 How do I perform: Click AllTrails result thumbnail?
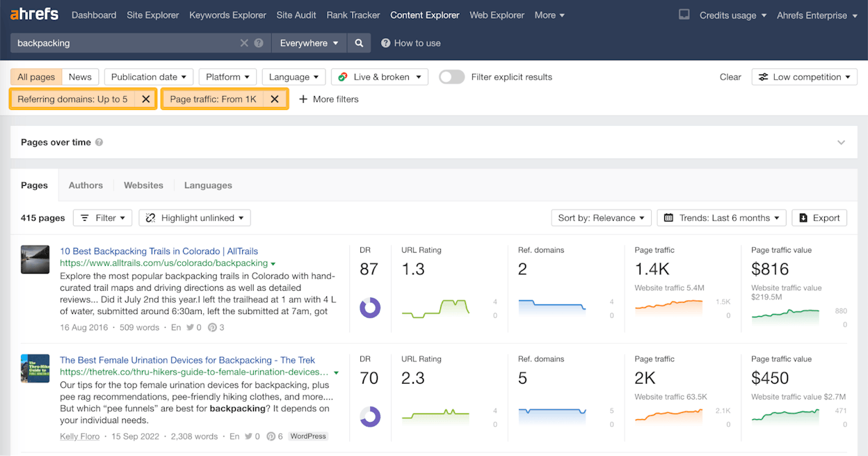pyautogui.click(x=35, y=259)
